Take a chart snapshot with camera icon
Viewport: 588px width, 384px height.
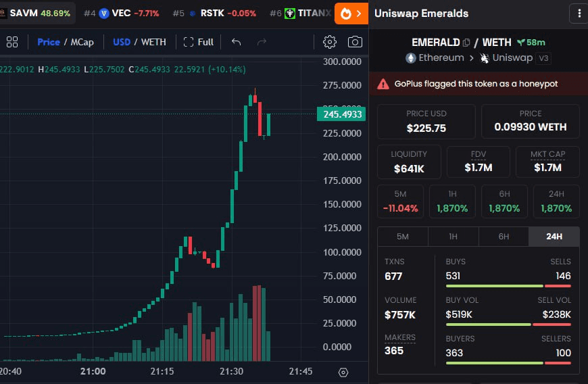355,42
